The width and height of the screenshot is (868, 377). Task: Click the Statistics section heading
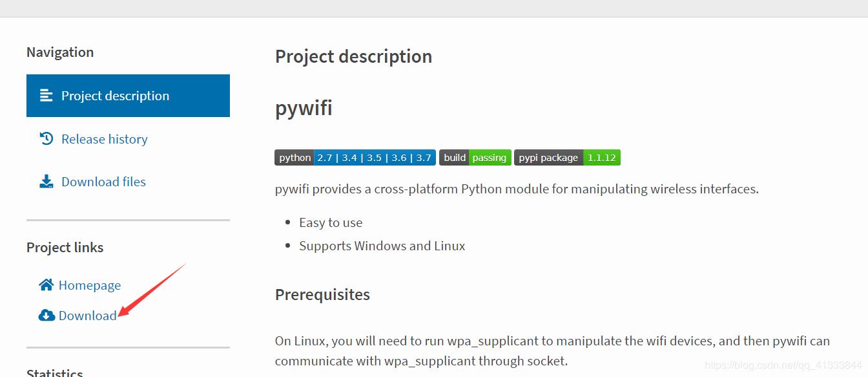[54, 372]
